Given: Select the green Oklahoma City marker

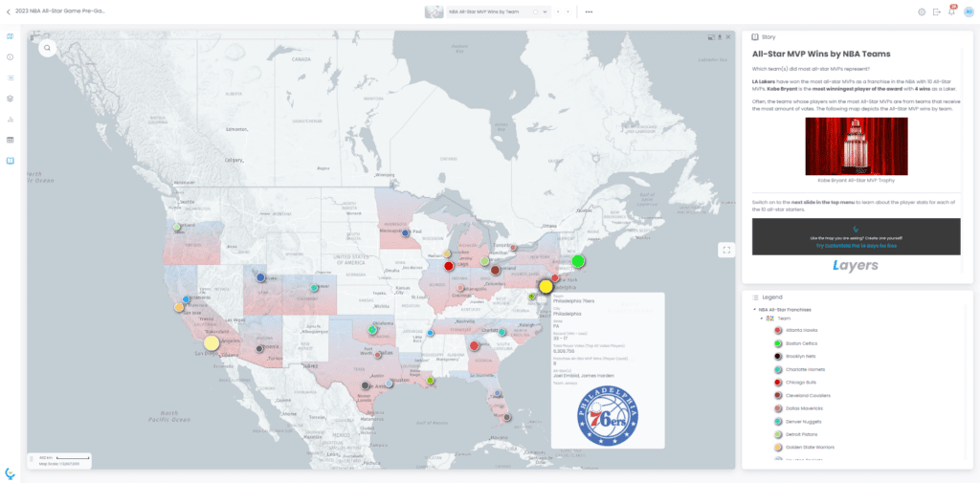Looking at the screenshot, I should click(372, 329).
